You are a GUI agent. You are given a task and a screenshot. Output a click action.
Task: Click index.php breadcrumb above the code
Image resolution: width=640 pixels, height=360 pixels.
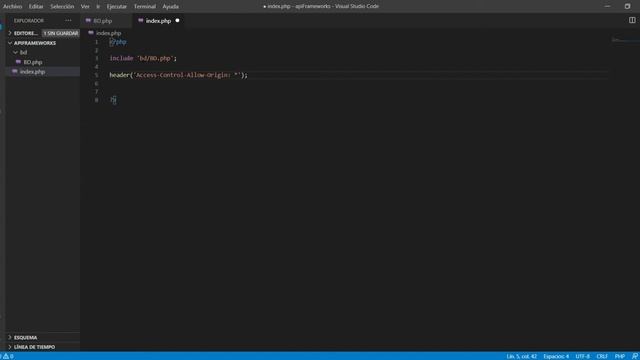pos(109,33)
